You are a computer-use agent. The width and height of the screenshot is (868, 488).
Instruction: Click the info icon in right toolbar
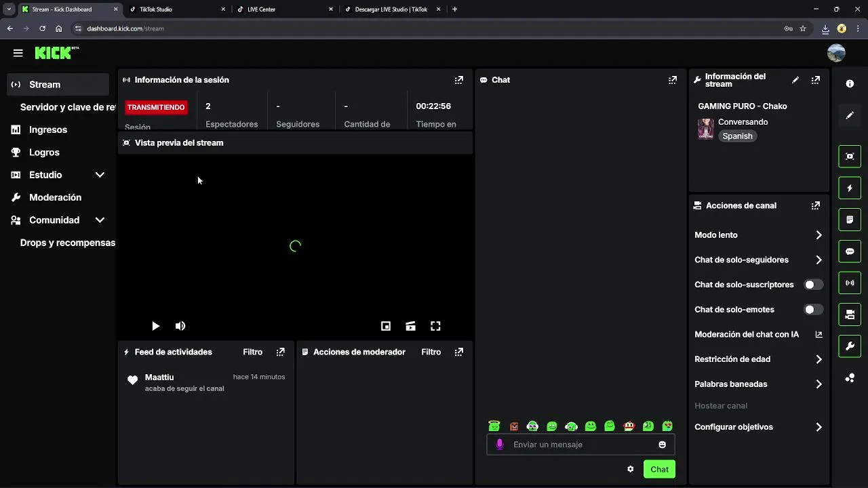pos(850,83)
